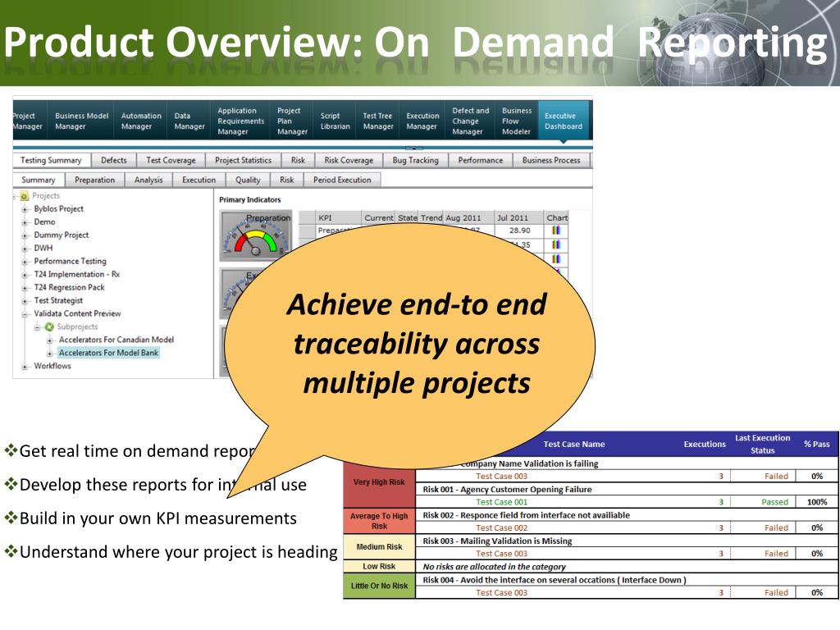Open the Business Flow Modeler module
Screen dimensions: 840x630
click(x=517, y=121)
